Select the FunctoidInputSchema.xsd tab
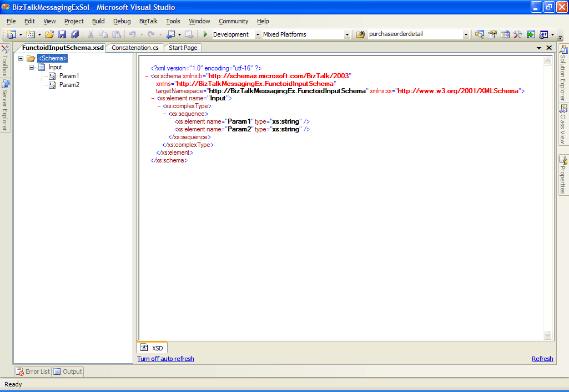This screenshot has height=392, width=569. coord(62,48)
